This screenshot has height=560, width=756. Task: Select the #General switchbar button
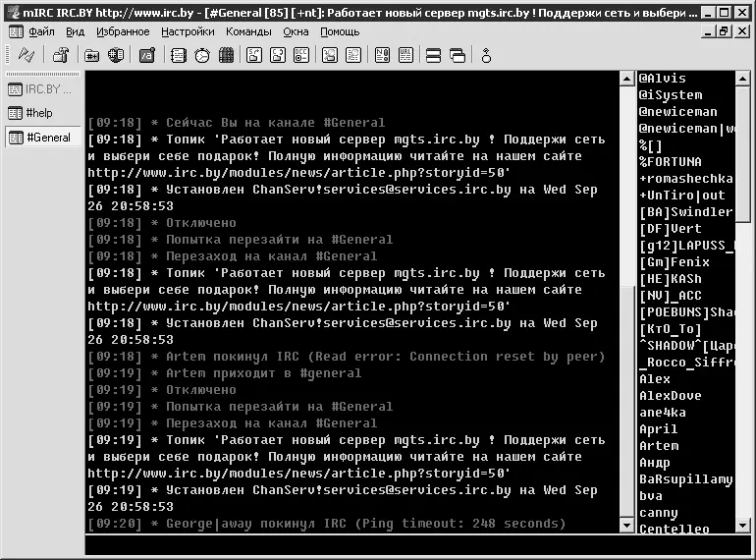click(x=42, y=138)
